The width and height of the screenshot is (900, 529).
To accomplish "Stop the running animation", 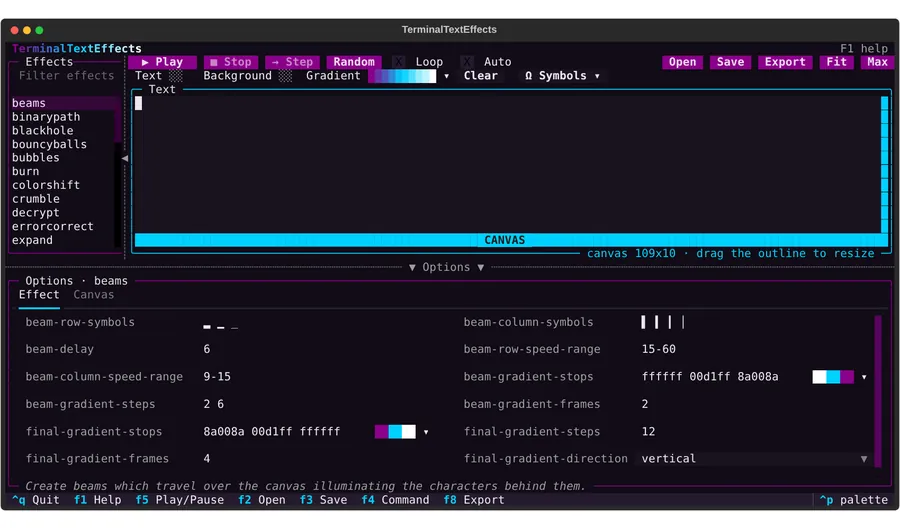I will coord(231,62).
